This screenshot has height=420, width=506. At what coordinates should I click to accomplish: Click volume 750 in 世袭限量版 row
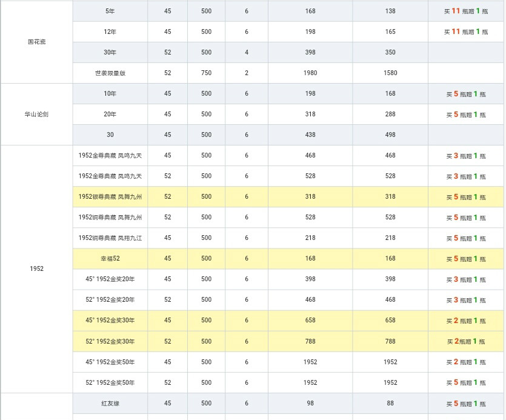pyautogui.click(x=206, y=73)
